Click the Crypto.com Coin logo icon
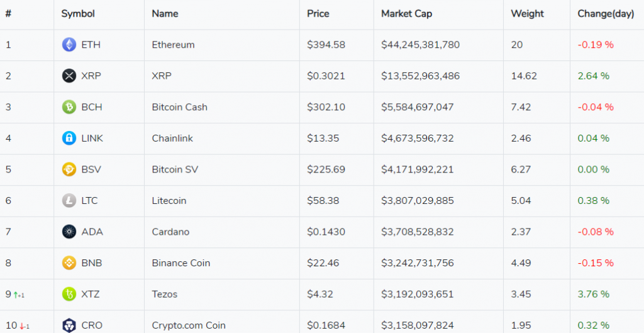Screen dimensions: 644x333 pyautogui.click(x=69, y=325)
